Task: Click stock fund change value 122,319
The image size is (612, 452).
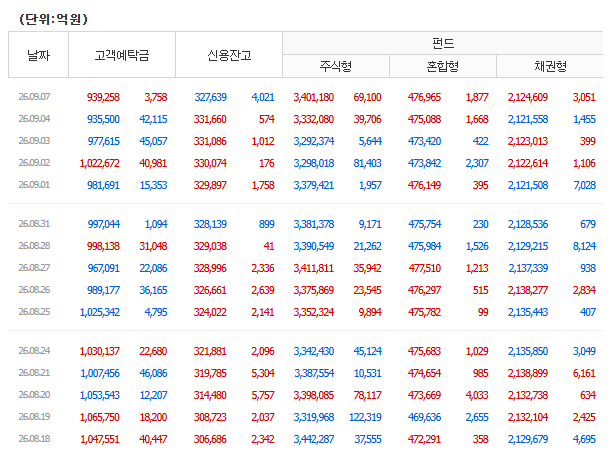Action: pyautogui.click(x=365, y=417)
